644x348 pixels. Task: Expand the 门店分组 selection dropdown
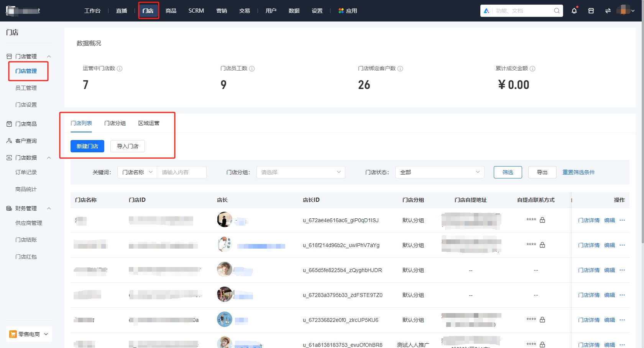click(x=301, y=172)
